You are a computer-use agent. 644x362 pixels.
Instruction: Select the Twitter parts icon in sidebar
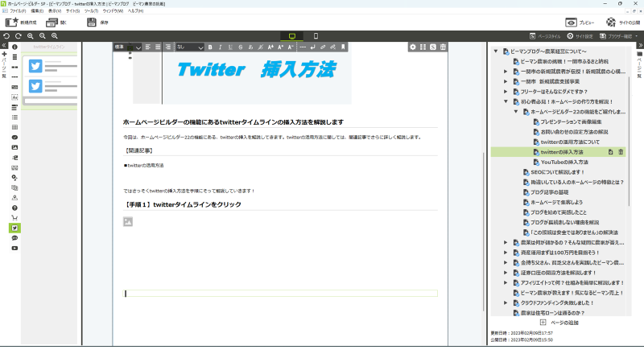tap(14, 228)
